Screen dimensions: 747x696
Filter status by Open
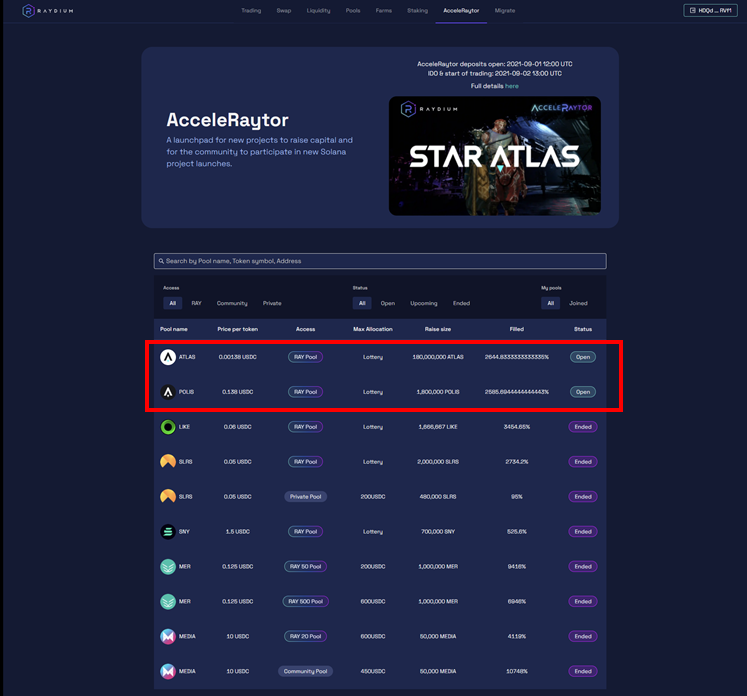(388, 303)
